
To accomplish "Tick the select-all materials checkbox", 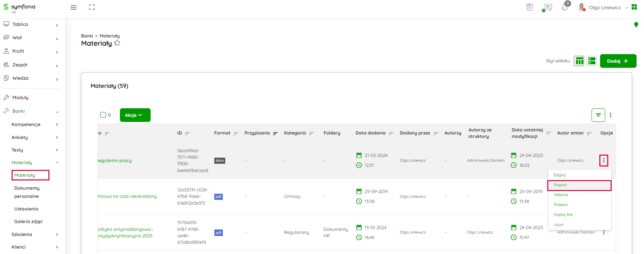I will pos(103,115).
